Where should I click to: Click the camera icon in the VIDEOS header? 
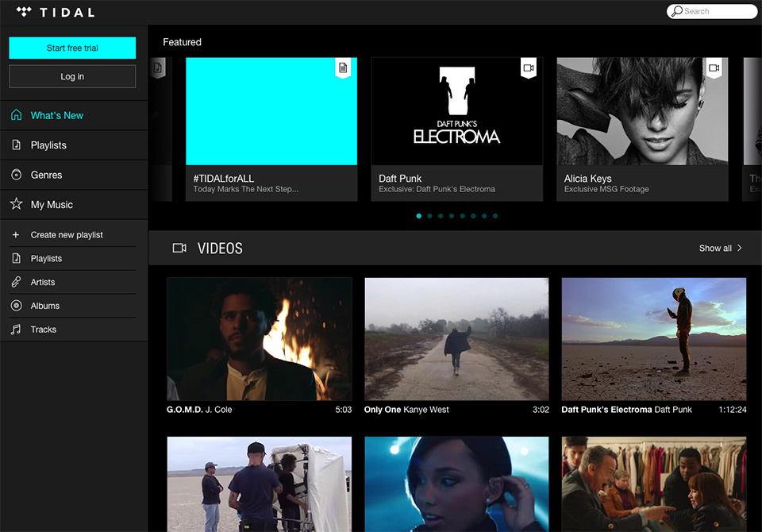tap(179, 248)
